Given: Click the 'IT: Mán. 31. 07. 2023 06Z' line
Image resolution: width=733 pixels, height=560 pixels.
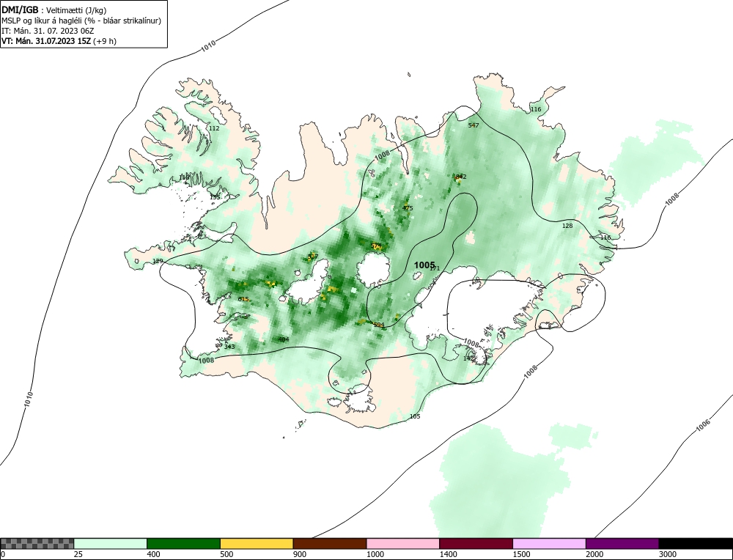Looking at the screenshot, I should [x=48, y=31].
